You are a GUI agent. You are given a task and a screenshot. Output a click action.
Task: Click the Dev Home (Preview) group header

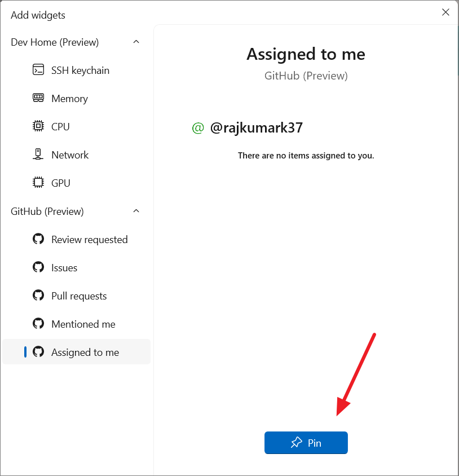[x=77, y=42]
